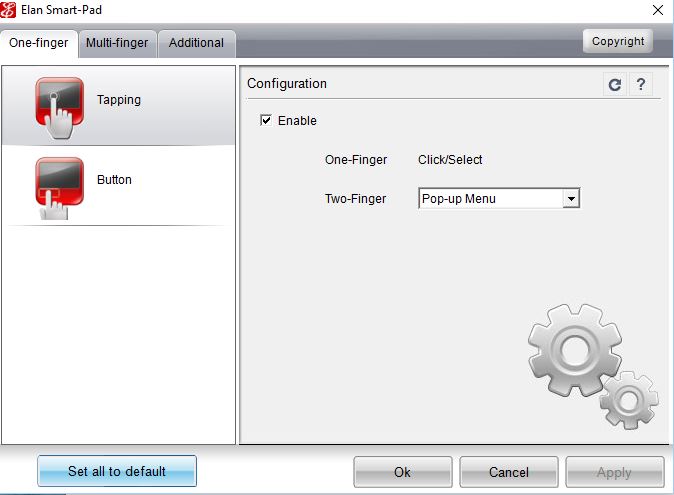Click the Two-Finger label
The width and height of the screenshot is (674, 495).
pyautogui.click(x=355, y=199)
